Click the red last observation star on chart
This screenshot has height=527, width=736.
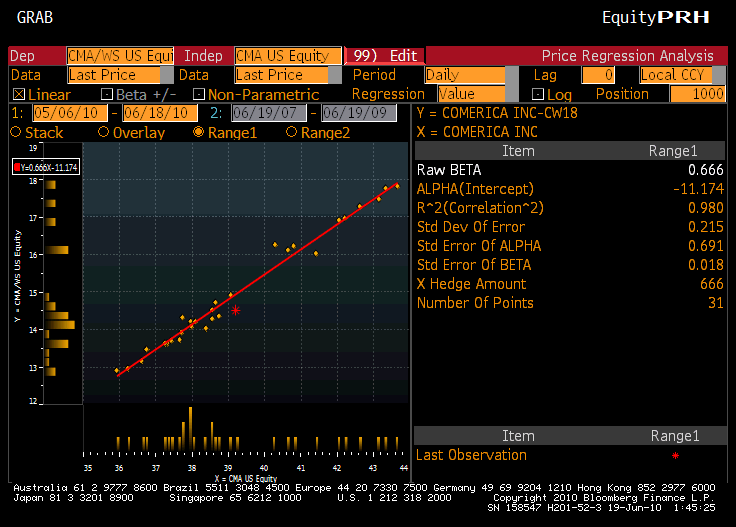point(236,310)
